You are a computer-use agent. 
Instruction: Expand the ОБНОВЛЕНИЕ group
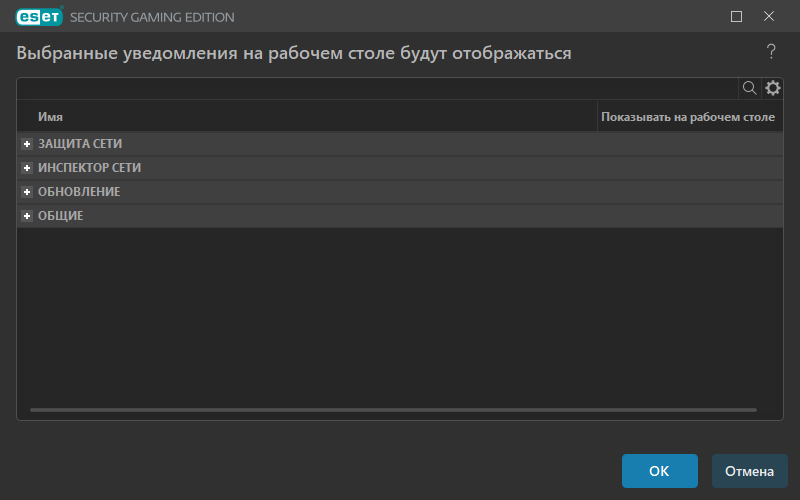[x=27, y=192]
